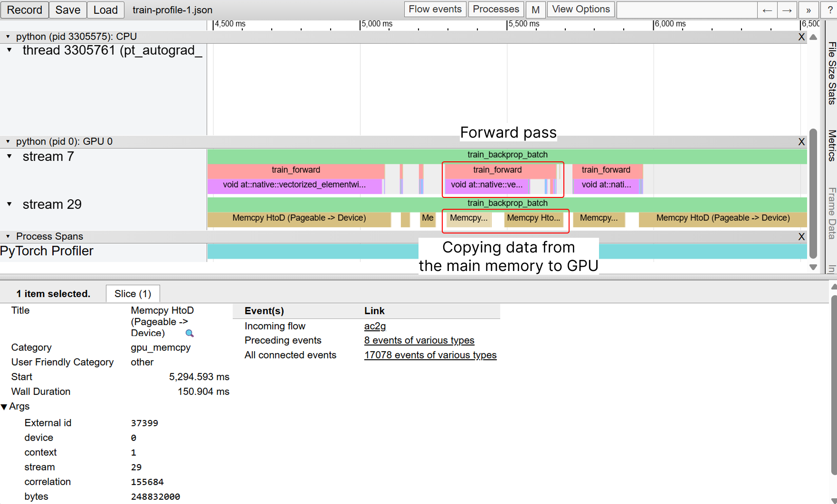Click the correlation value 155684
The height and width of the screenshot is (504, 837).
pos(147,482)
